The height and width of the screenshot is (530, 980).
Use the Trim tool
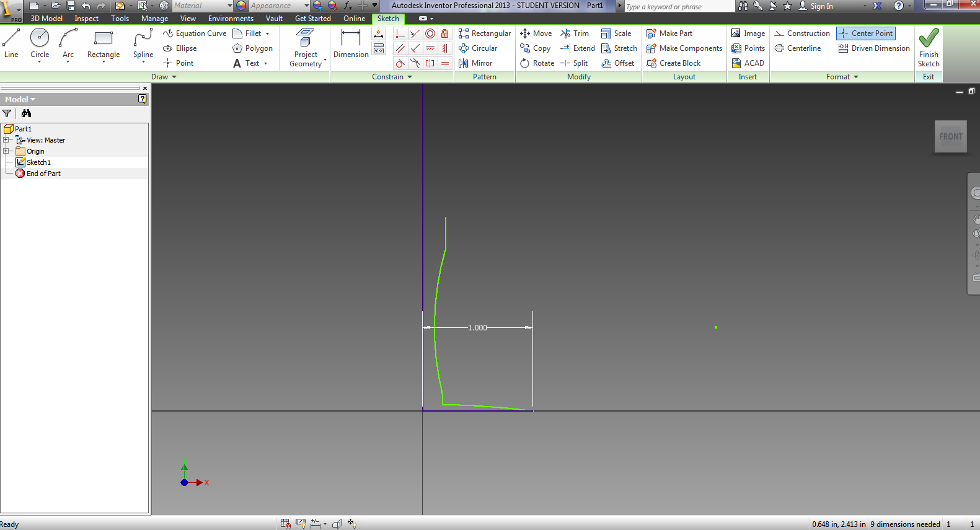pyautogui.click(x=575, y=33)
